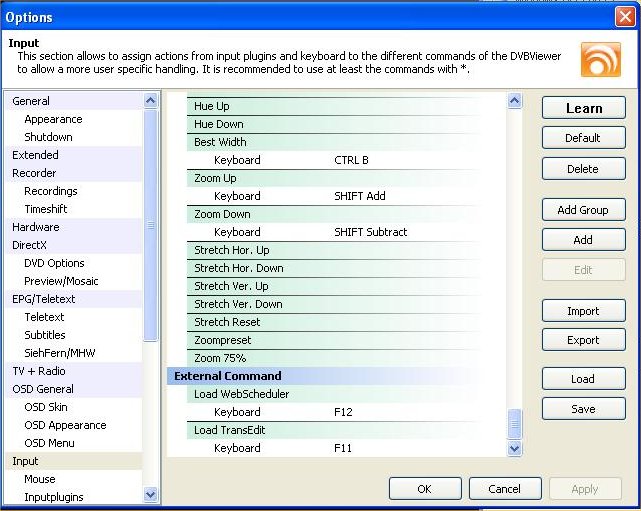Reset to Default input settings
Screen dimensions: 641x511
tap(583, 138)
